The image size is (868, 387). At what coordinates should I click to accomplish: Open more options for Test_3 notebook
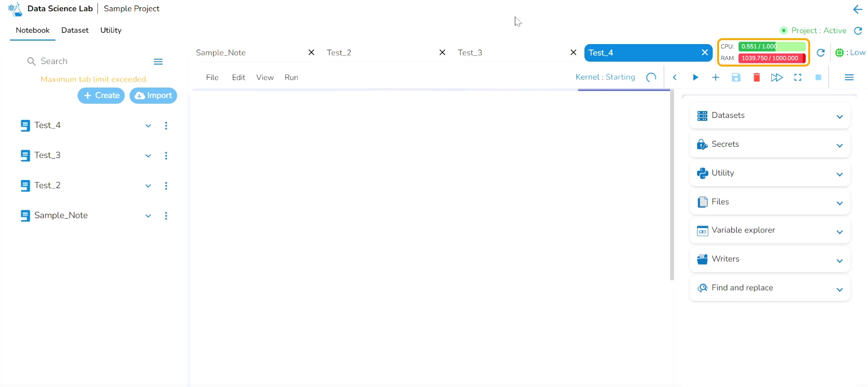click(166, 156)
